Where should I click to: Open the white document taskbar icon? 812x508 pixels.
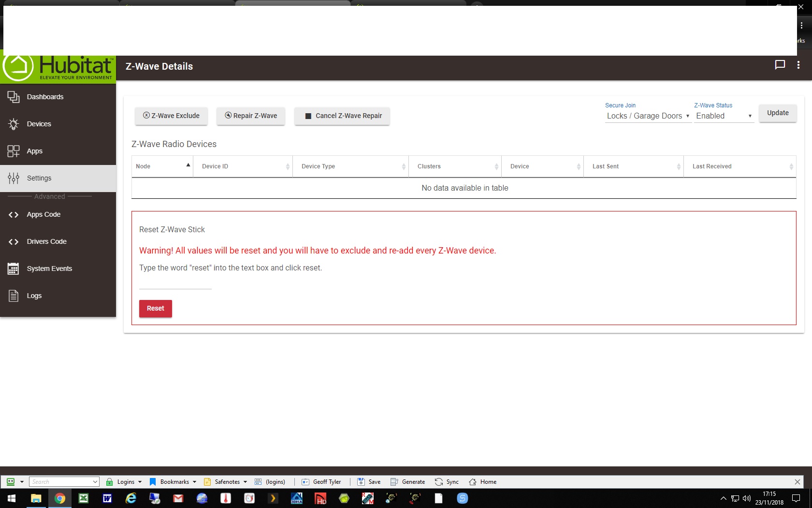pos(438,498)
